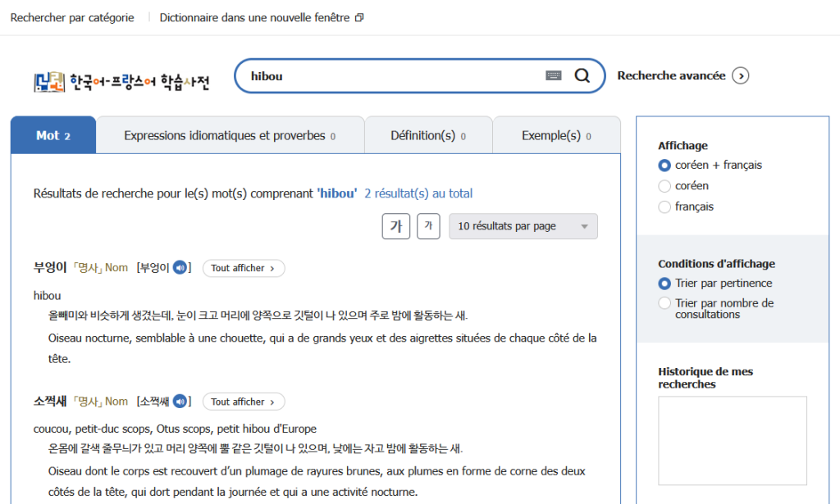840x504 pixels.
Task: Open the 10 résultats par page dropdown
Action: click(x=523, y=226)
